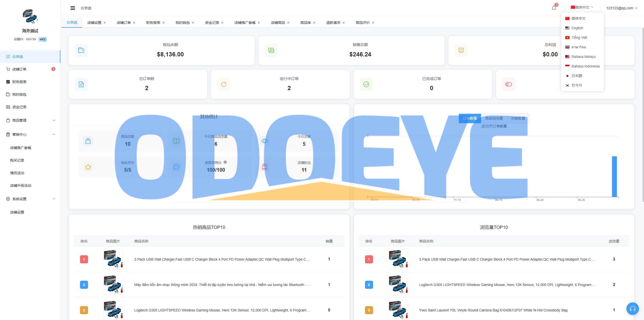644x320 pixels.
Task: Click the today visitors eye icon
Action: 264,141
